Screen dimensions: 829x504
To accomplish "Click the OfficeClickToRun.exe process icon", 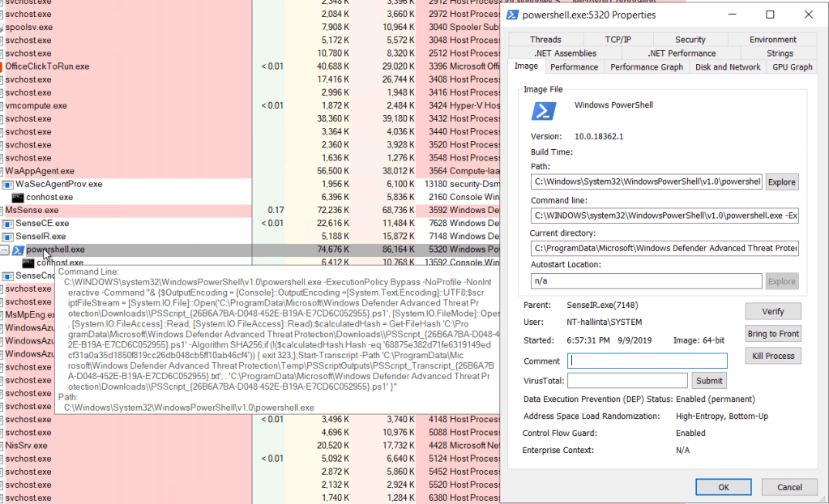I will pos(2,66).
